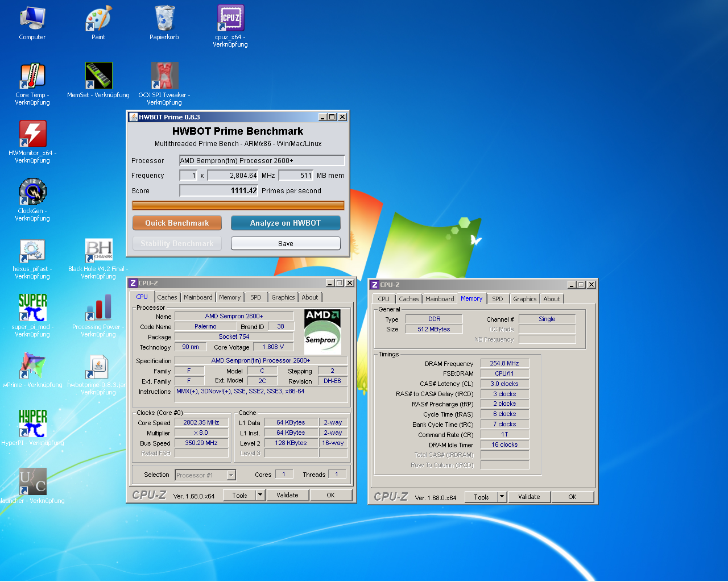728x582 pixels.
Task: Switch to CPU tab in right CPU-Z
Action: pyautogui.click(x=384, y=299)
